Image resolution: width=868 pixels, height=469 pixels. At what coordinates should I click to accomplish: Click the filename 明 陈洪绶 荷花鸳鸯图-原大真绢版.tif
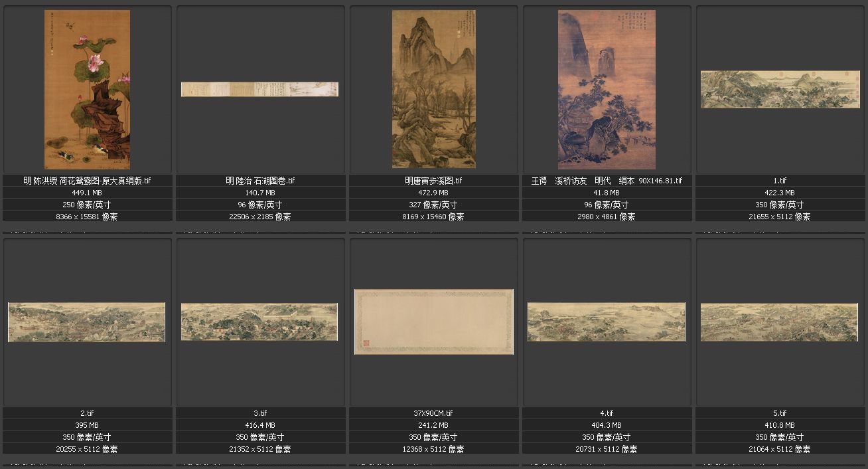(x=87, y=181)
